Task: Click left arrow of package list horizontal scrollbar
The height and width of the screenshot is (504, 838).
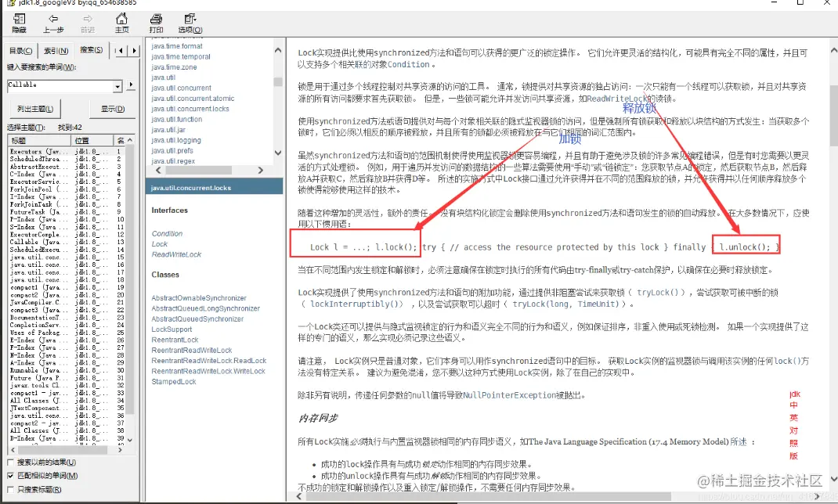Action: click(158, 171)
